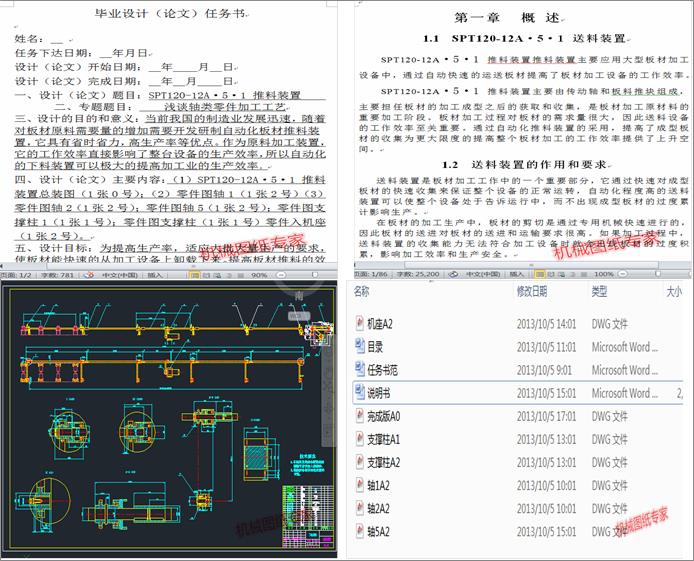The width and height of the screenshot is (694, 561).
Task: Click 页面: 1/2 page indicator in left Word
Action: click(x=16, y=275)
